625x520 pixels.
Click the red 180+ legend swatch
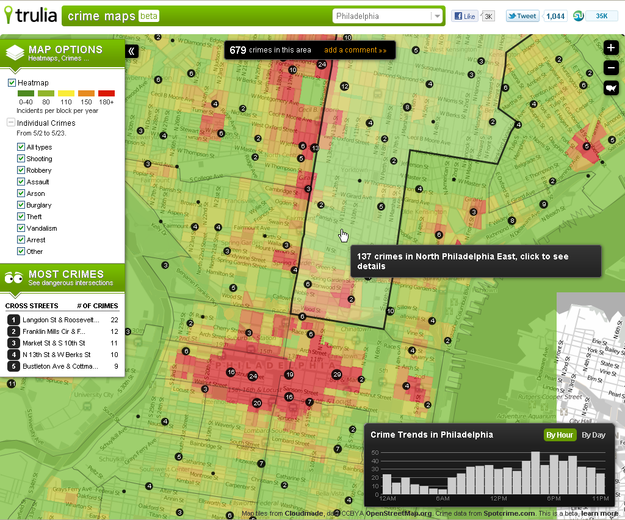coord(106,93)
